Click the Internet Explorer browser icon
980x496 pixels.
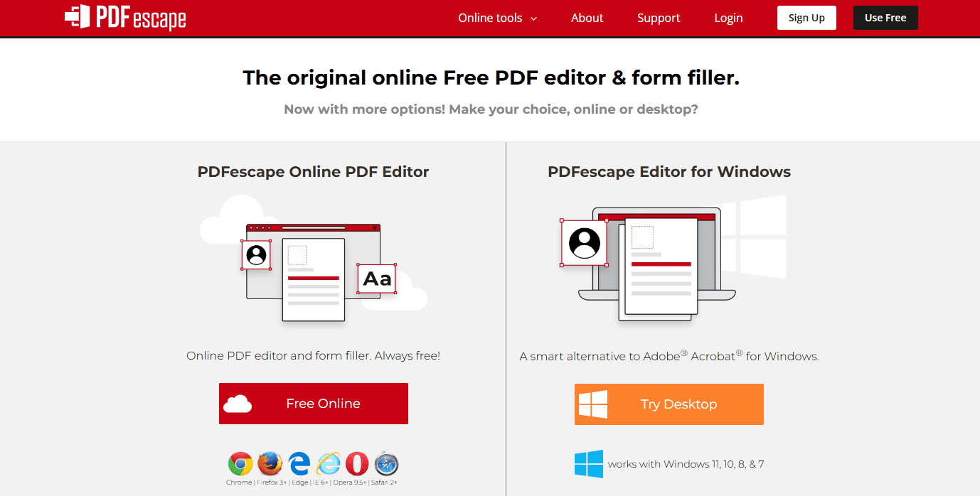tap(329, 464)
